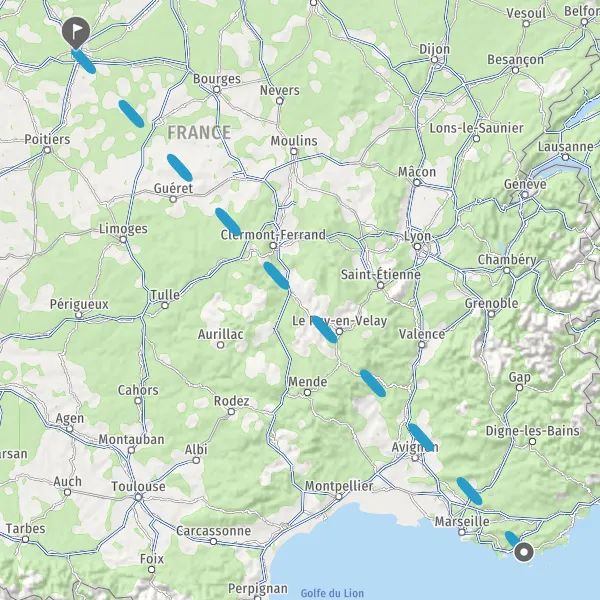Click the route segment above Guéret
600x600 pixels.
click(180, 168)
